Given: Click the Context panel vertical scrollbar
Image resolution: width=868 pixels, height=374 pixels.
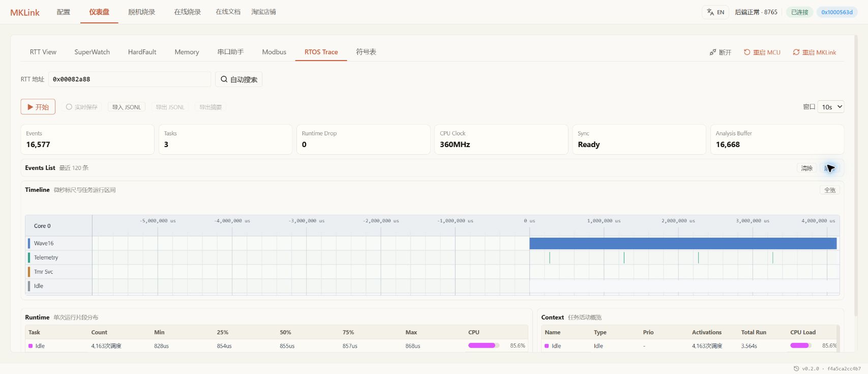Looking at the screenshot, I should click(x=838, y=338).
